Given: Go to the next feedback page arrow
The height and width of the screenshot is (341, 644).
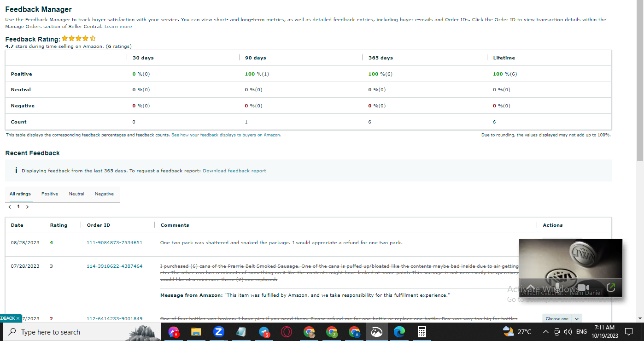Looking at the screenshot, I should coord(27,207).
